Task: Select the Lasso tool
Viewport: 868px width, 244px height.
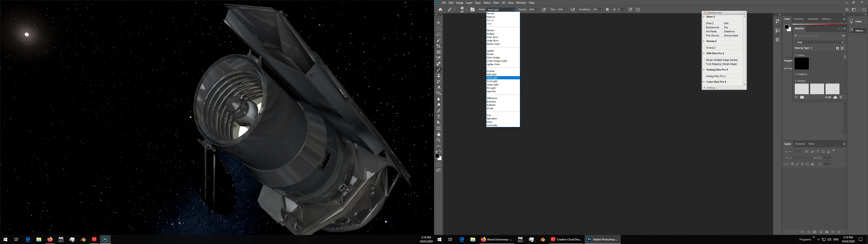Action: (438, 34)
